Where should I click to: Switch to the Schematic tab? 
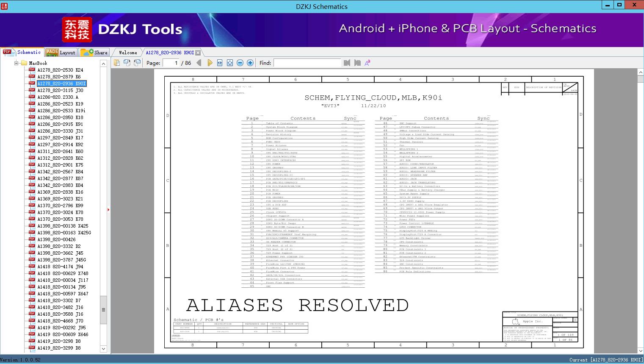[x=22, y=52]
